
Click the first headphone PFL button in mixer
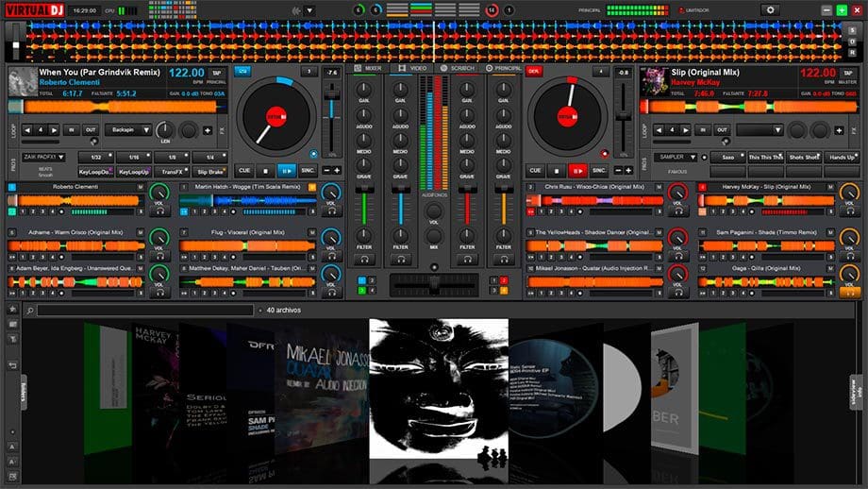364,260
